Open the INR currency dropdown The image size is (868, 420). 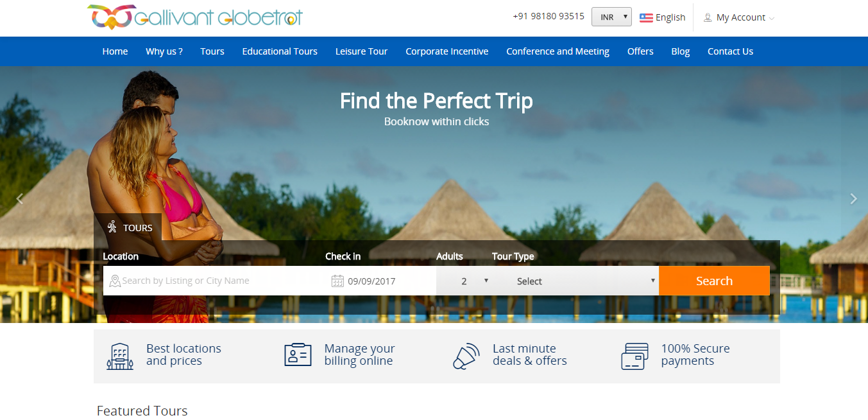[611, 17]
